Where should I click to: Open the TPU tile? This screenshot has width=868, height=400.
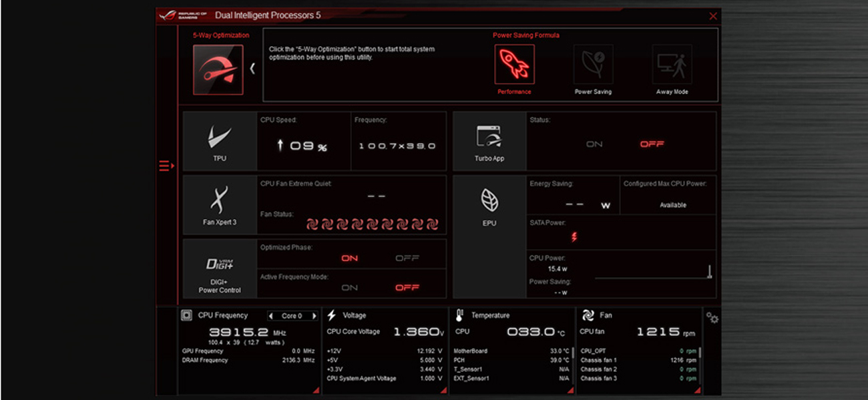click(x=220, y=142)
